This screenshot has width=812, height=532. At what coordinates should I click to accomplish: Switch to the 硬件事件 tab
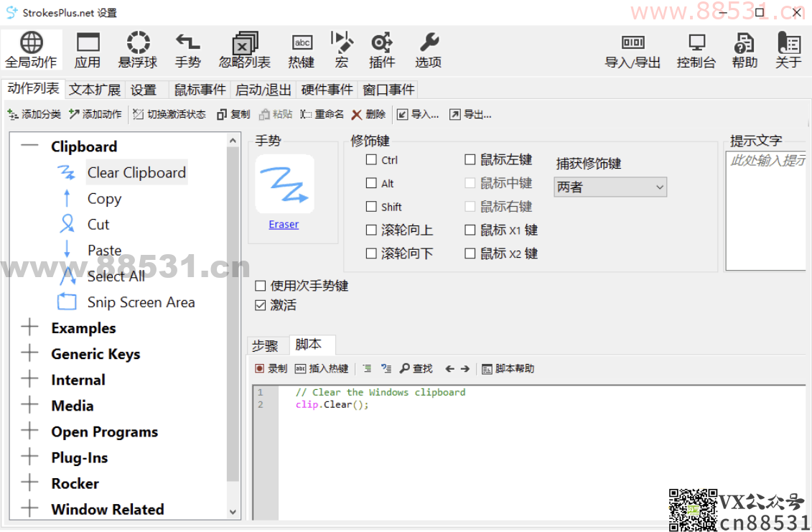coord(327,90)
